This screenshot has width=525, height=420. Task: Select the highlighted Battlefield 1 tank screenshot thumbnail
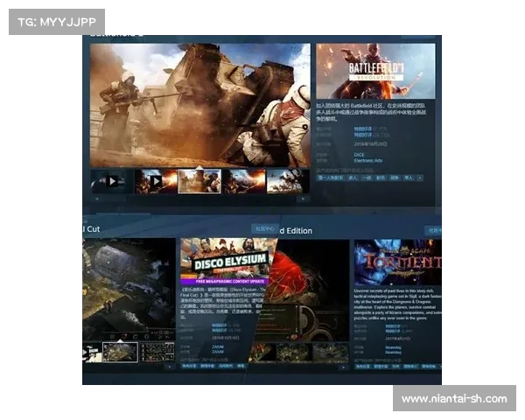[199, 181]
